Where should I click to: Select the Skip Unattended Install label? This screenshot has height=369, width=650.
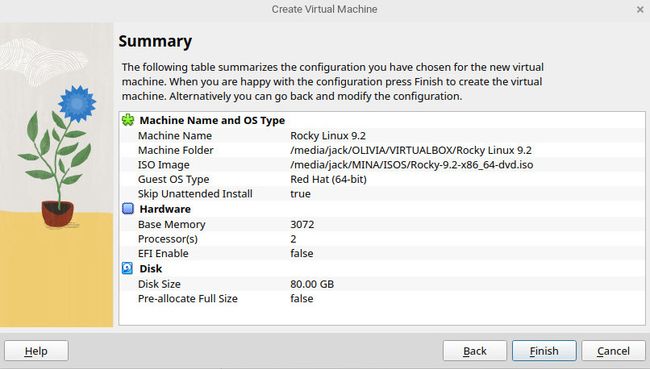[195, 194]
